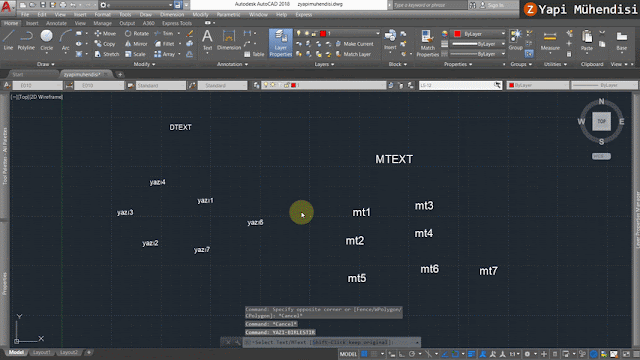Viewport: 640px width, 360px height.
Task: Click Match Layer button
Action: pos(353,54)
